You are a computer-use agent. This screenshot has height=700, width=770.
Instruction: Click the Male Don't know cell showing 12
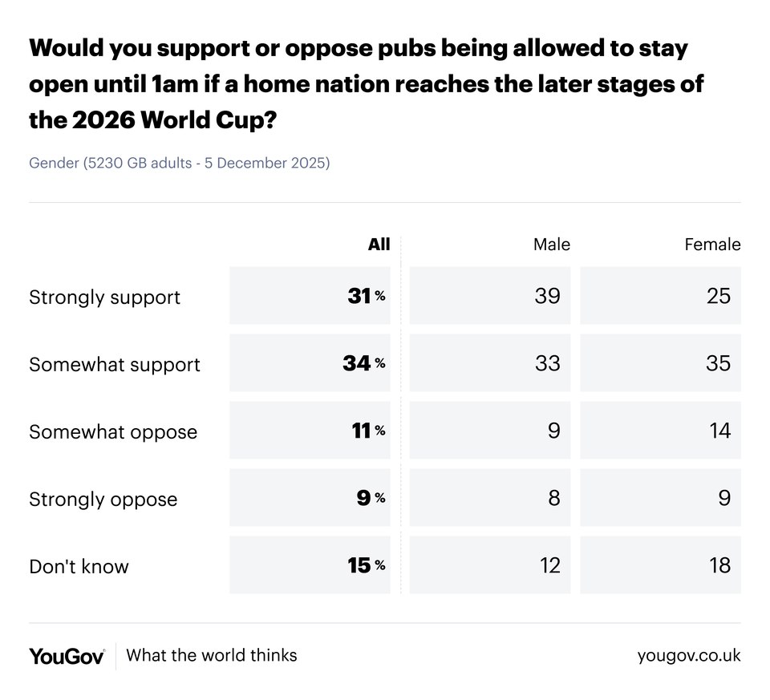click(x=490, y=565)
